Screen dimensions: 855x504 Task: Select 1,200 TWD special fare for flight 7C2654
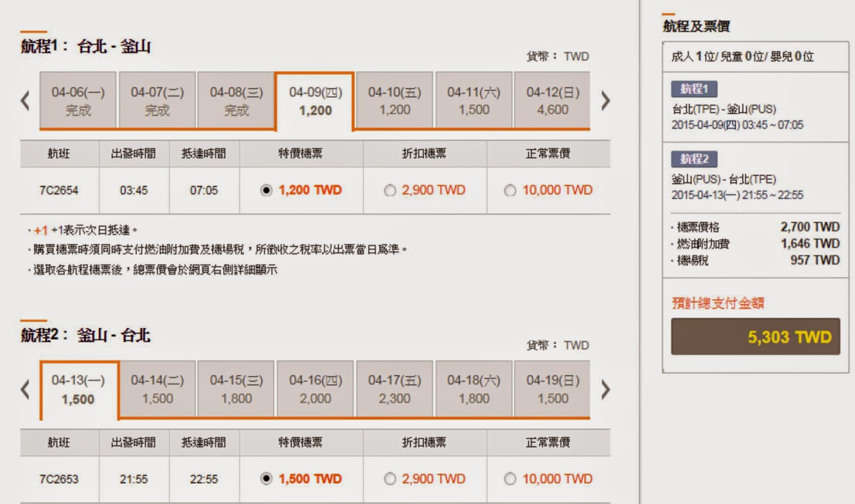266,190
